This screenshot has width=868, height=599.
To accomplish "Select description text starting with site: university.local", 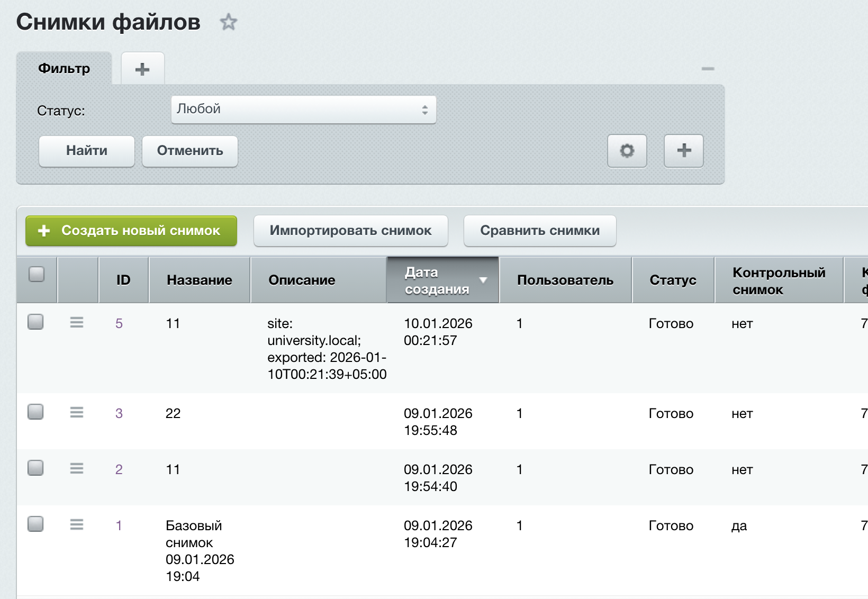I will pos(327,349).
